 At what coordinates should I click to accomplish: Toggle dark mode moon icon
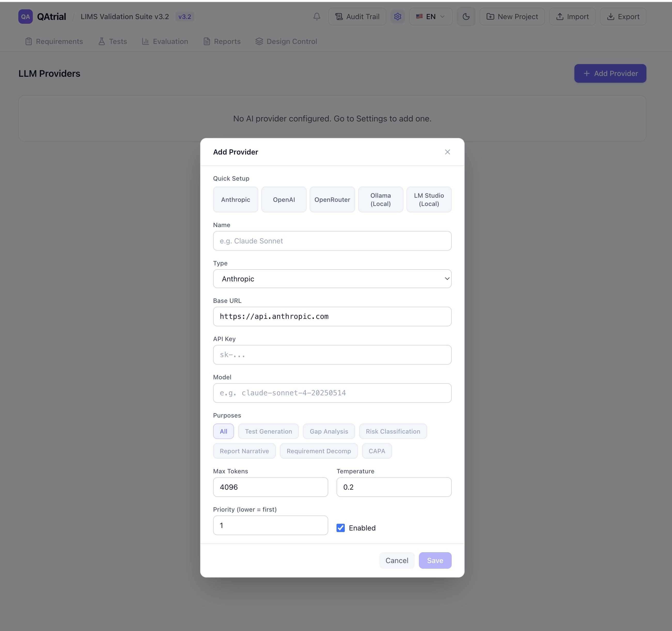466,17
